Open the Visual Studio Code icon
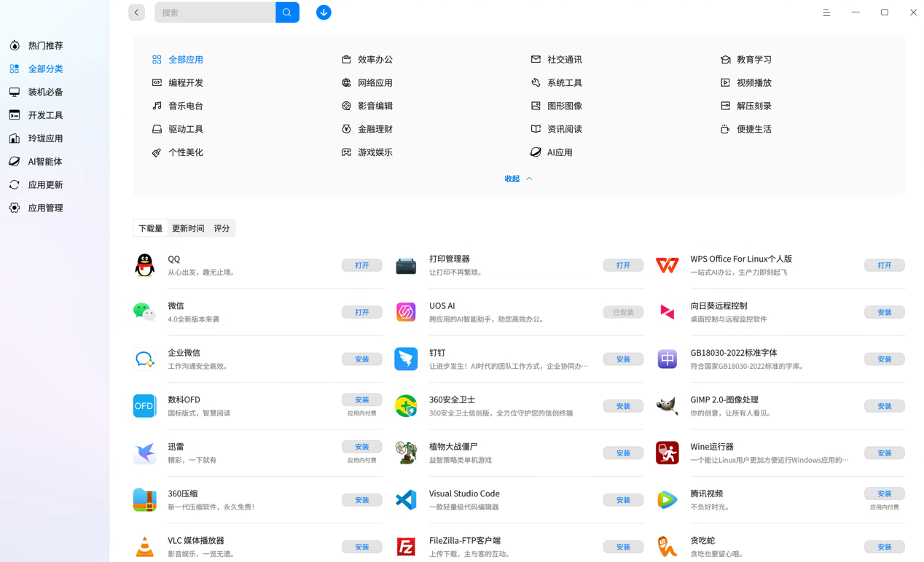Viewport: 924px width, 562px height. click(406, 500)
